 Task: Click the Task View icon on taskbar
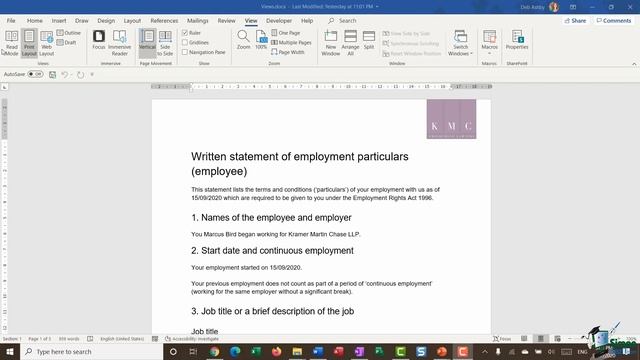pos(193,351)
